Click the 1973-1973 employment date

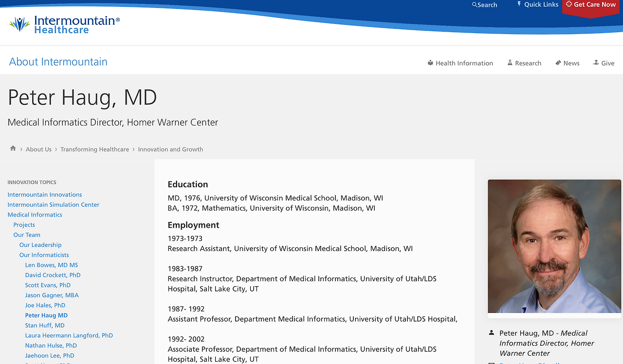click(x=185, y=238)
